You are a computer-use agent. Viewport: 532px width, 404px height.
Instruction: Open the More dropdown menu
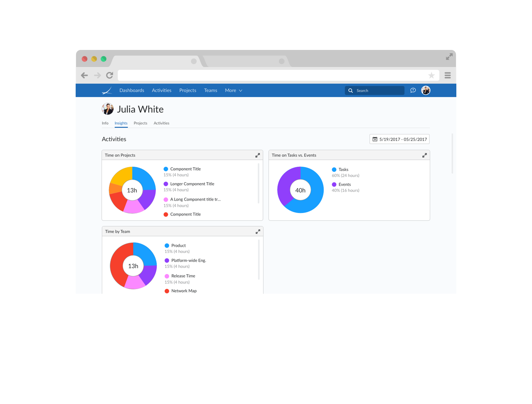pyautogui.click(x=234, y=90)
